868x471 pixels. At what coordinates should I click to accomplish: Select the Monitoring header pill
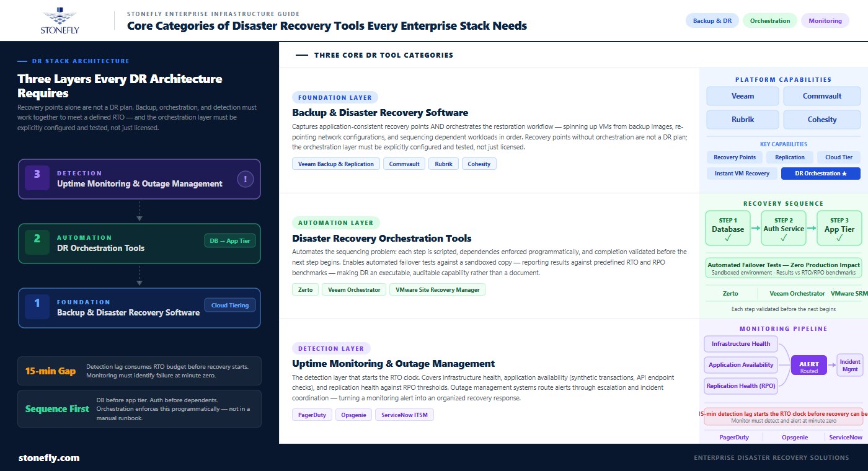coord(825,20)
